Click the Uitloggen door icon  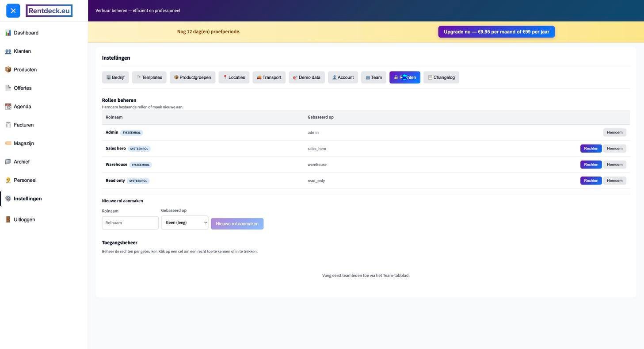click(x=8, y=220)
